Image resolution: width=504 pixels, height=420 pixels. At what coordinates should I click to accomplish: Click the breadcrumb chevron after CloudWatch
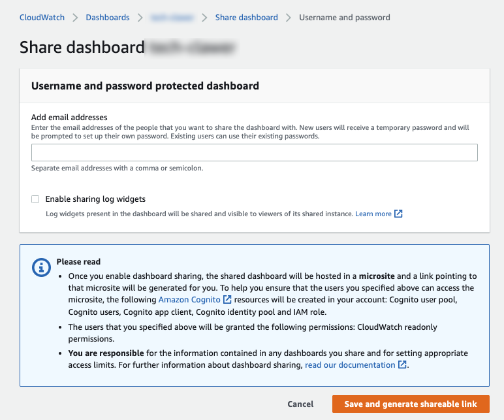click(75, 18)
